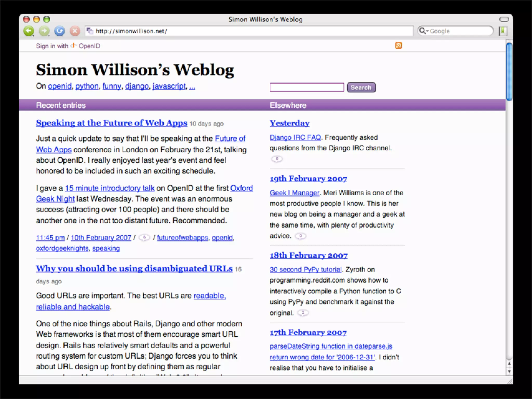
Task: Click the red stop loading icon
Action: (x=75, y=31)
